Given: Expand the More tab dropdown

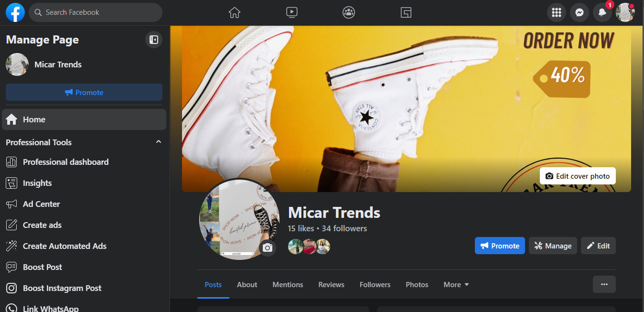Looking at the screenshot, I should [456, 284].
